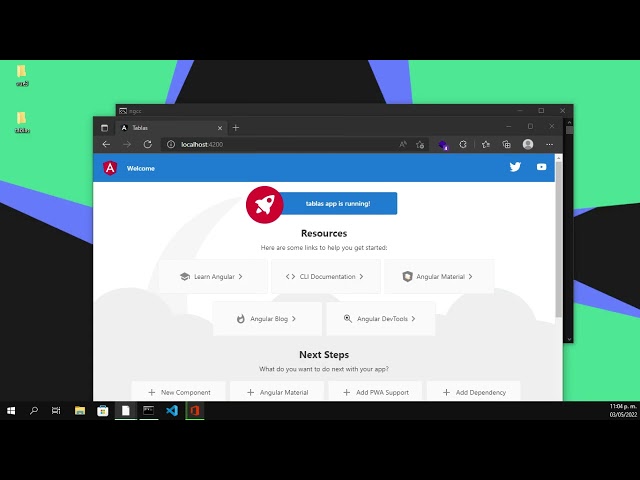Close the Tablas tab
This screenshot has width=640, height=480.
(220, 128)
